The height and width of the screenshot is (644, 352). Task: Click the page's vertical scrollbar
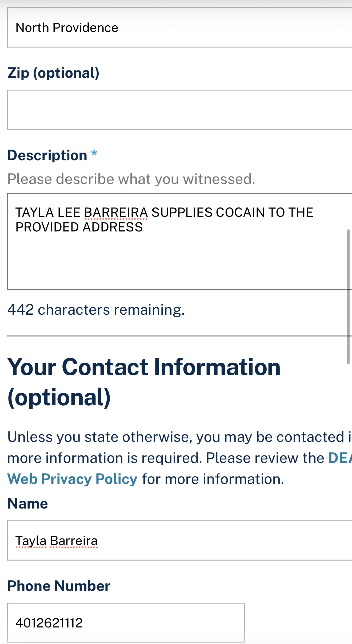click(348, 296)
